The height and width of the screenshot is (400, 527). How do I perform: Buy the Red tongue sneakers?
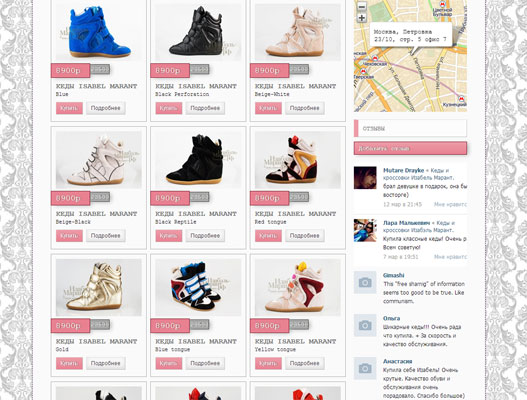click(x=268, y=236)
